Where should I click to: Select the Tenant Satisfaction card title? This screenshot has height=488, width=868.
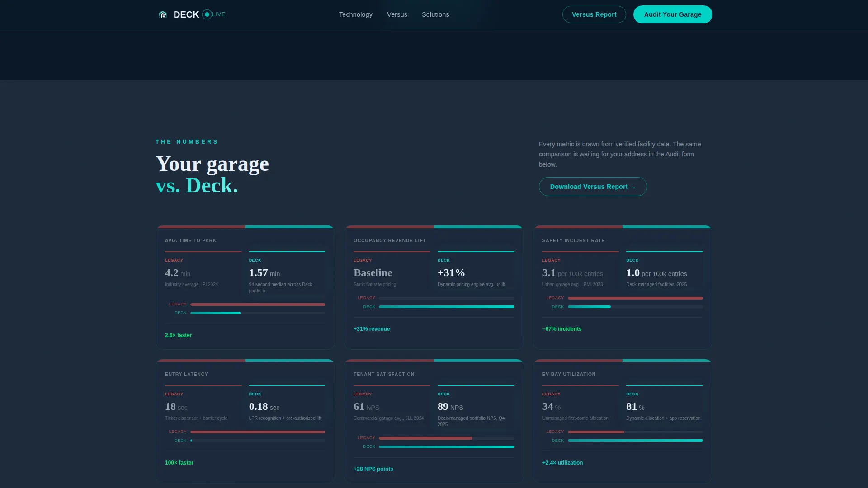click(x=384, y=375)
